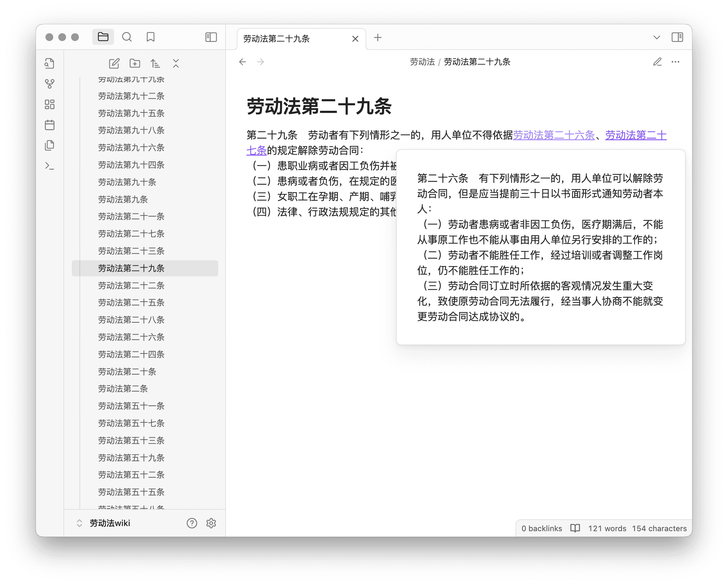This screenshot has width=728, height=584.
Task: Open note 劳动法第二条
Action: point(145,389)
